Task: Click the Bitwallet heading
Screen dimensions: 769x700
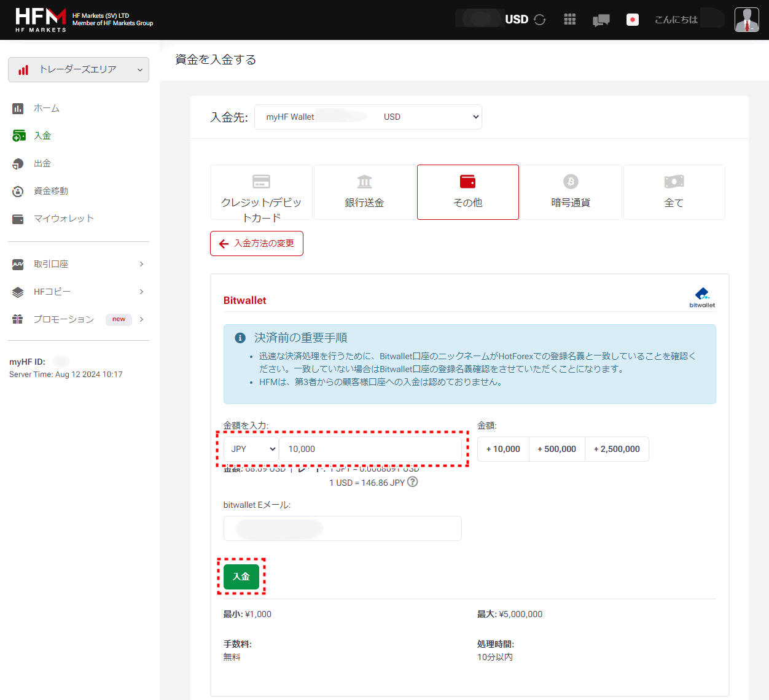Action: point(245,300)
